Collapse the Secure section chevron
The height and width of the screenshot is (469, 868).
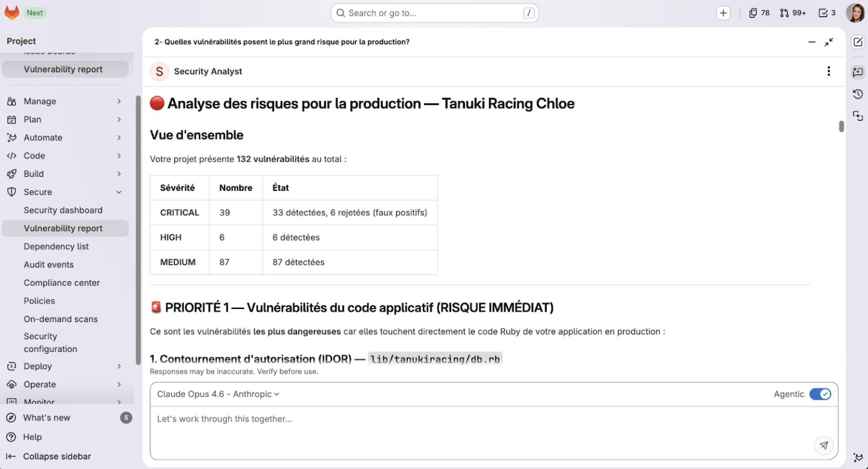point(119,192)
